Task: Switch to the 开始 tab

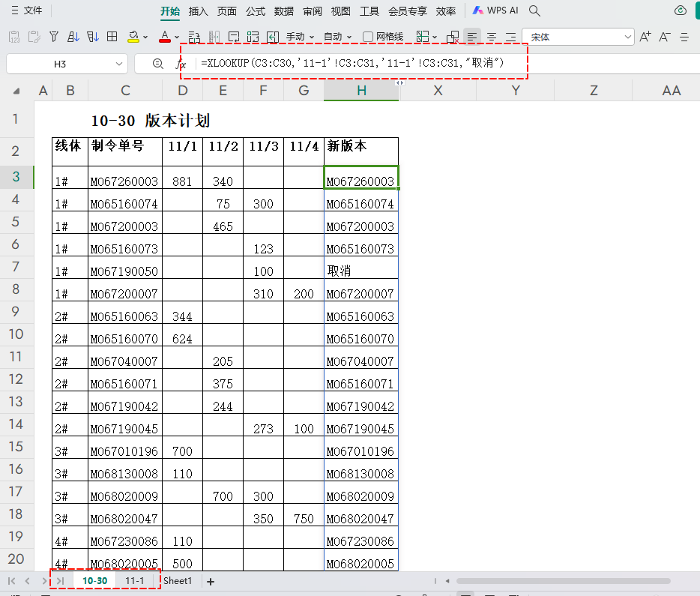Action: [x=170, y=11]
